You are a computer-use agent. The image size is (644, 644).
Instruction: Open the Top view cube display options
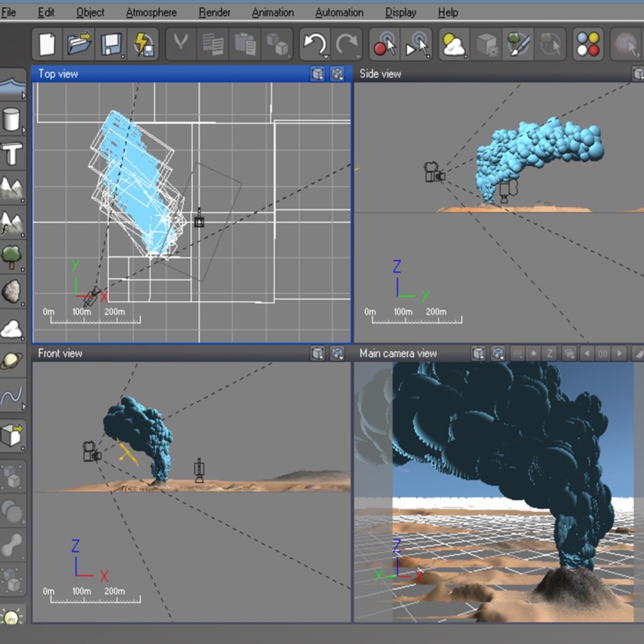[x=317, y=74]
